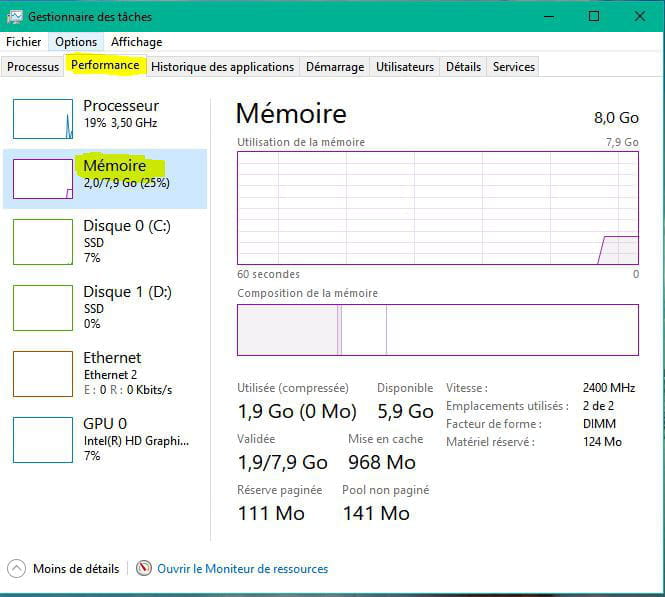Click the memory composition bar

point(437,330)
